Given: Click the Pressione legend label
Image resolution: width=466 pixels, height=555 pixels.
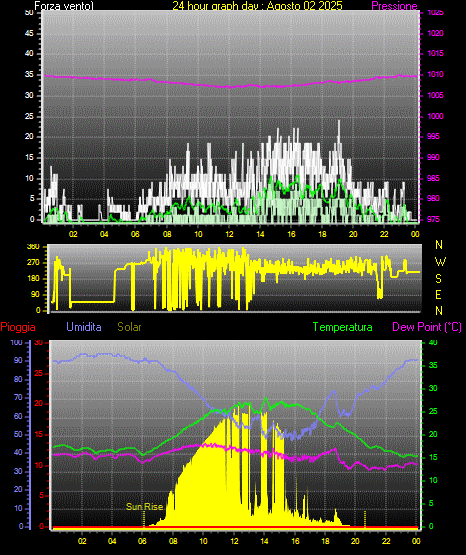Looking at the screenshot, I should pos(394,6).
